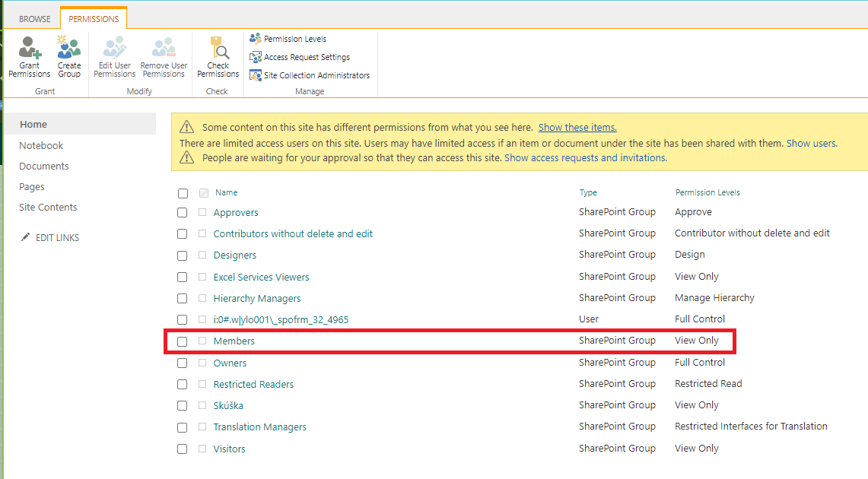Switch to the BROWSE tab

(35, 17)
